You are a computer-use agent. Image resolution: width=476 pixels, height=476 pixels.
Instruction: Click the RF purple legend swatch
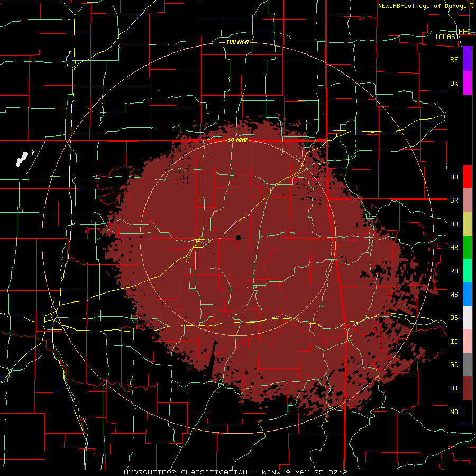467,59
